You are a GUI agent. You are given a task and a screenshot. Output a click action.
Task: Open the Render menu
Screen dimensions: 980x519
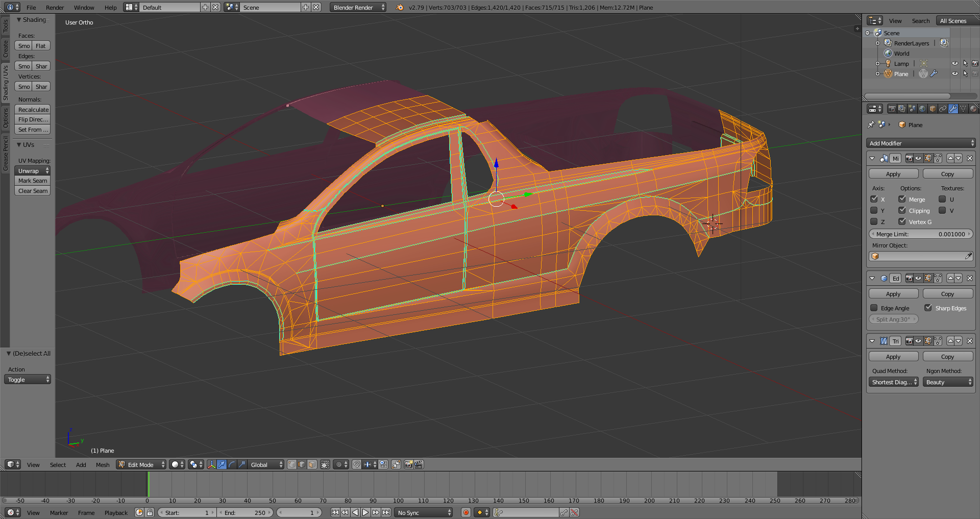coord(55,7)
